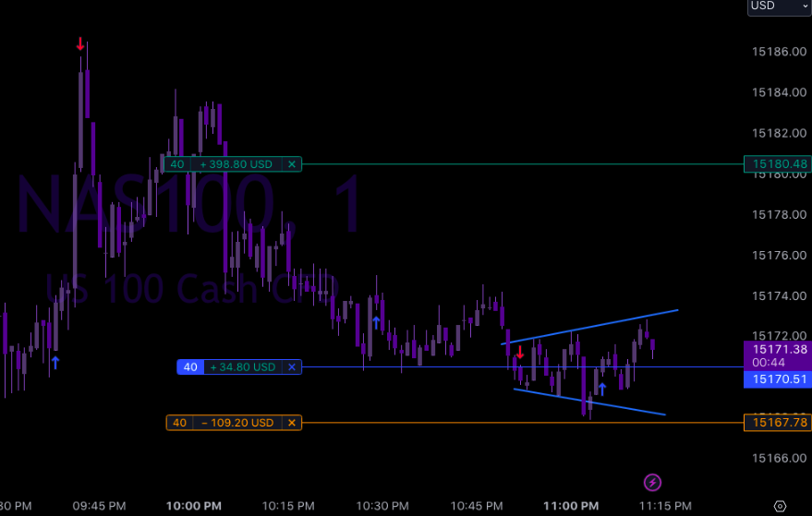Select the blue position quantity 40 box

tap(190, 367)
